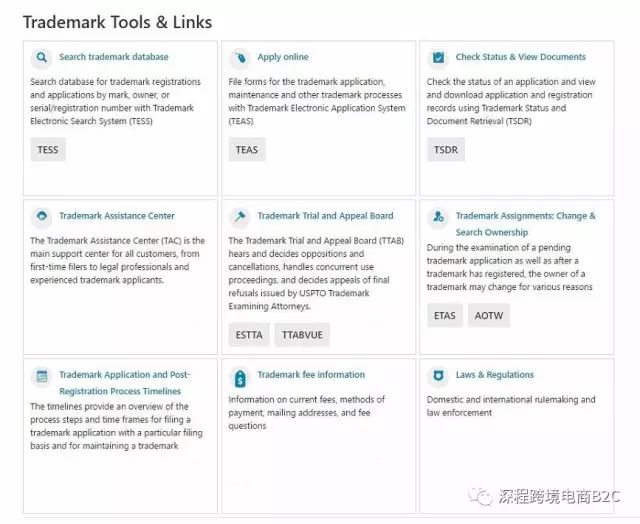Click the magnifying glass search icon
Viewport: 640px width, 524px height.
(41, 58)
